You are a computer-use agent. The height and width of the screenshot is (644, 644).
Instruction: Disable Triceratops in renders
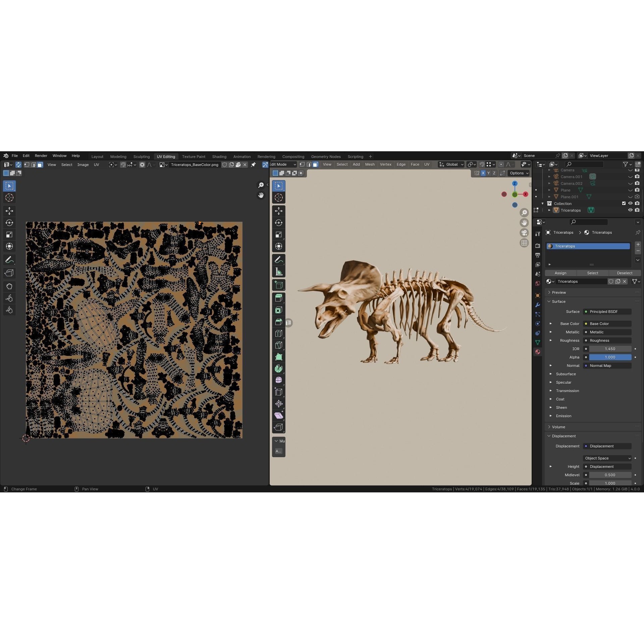637,210
